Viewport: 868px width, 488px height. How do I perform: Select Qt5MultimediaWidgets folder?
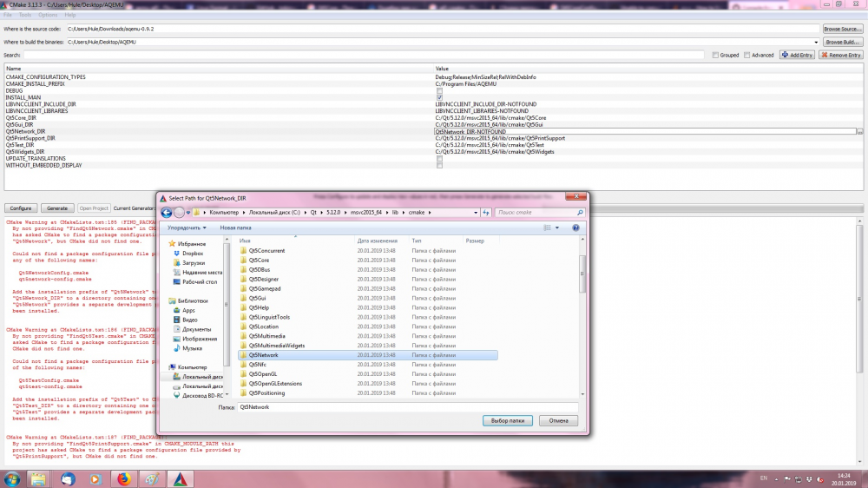[276, 346]
